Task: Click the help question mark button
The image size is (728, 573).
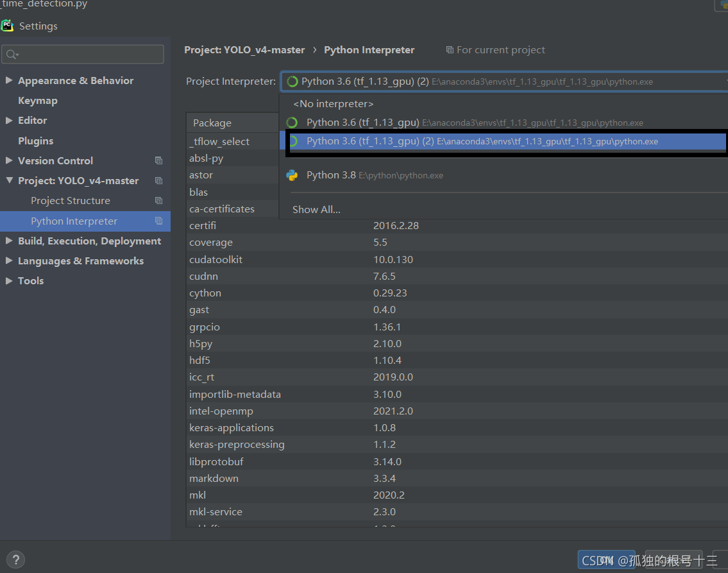Action: (15, 560)
